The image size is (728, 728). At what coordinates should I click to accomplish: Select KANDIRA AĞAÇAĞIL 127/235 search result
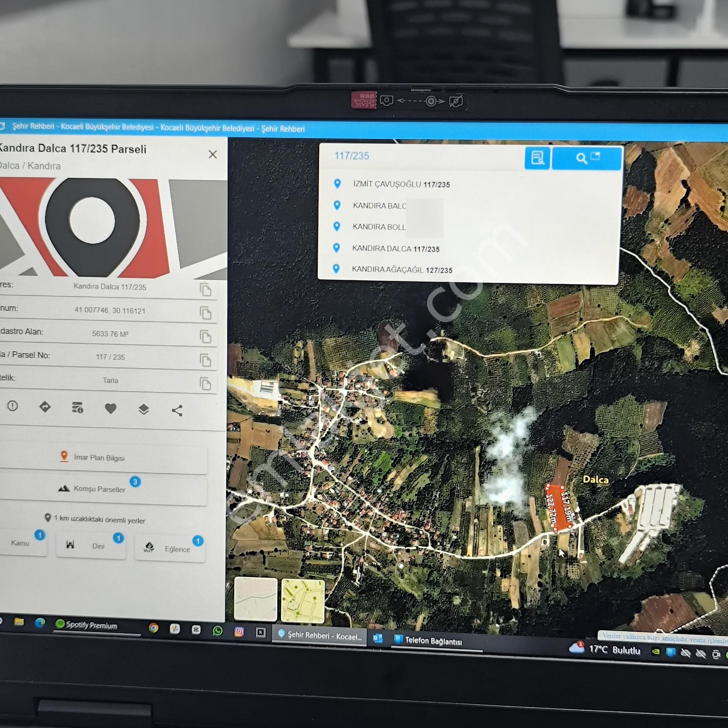(x=402, y=269)
